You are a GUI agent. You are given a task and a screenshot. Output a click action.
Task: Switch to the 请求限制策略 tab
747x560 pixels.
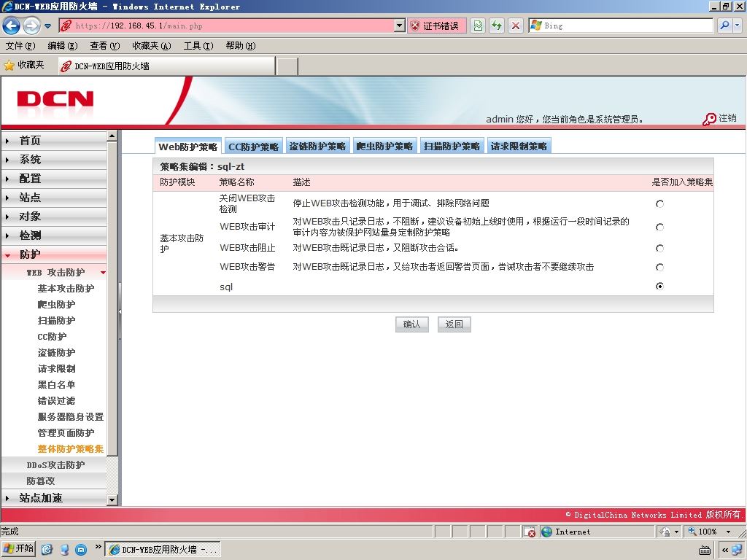coord(519,147)
